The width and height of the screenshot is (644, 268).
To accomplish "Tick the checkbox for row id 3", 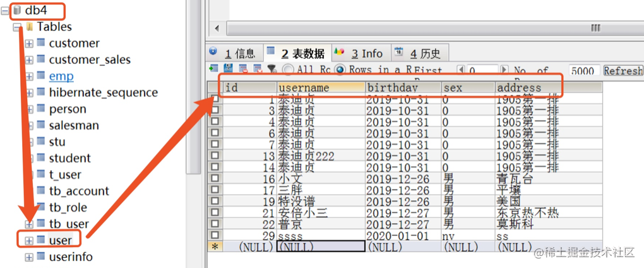I will click(215, 110).
